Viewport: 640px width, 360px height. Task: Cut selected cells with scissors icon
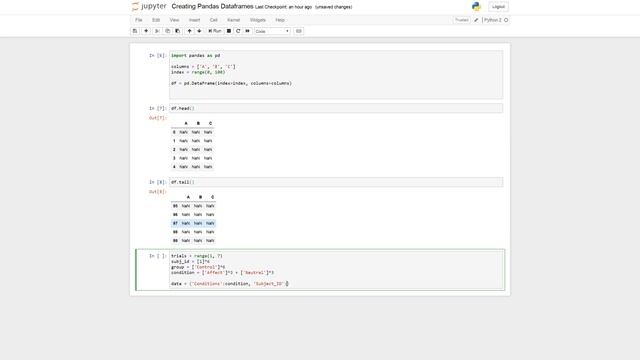coord(157,31)
